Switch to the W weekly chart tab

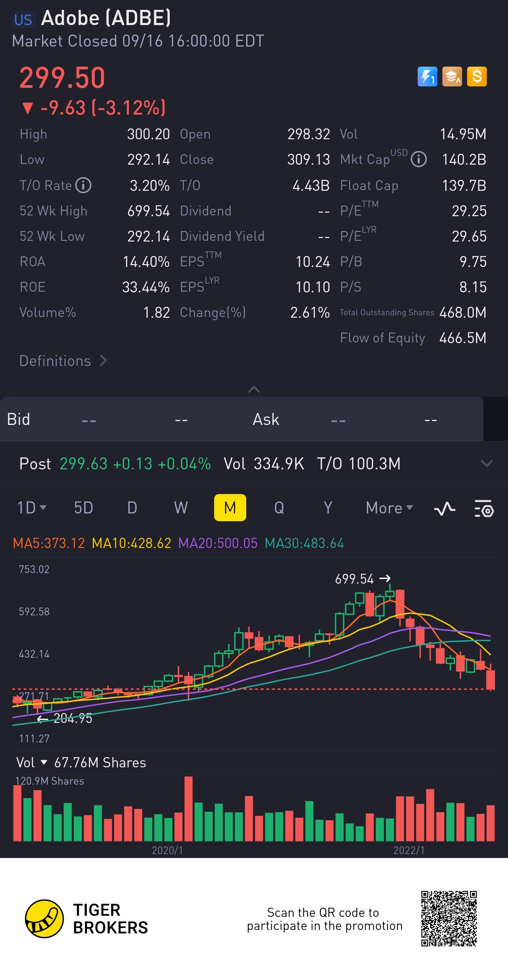point(181,507)
